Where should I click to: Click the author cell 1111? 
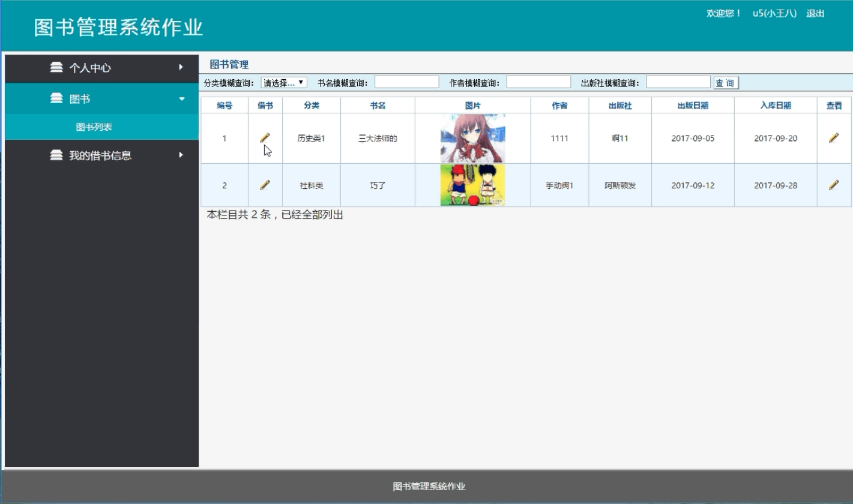560,139
